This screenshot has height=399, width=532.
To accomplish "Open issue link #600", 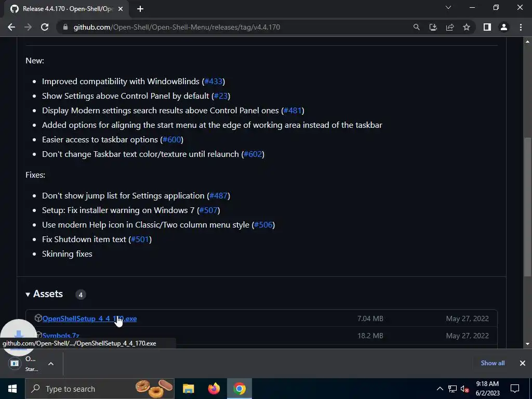I will pyautogui.click(x=171, y=140).
